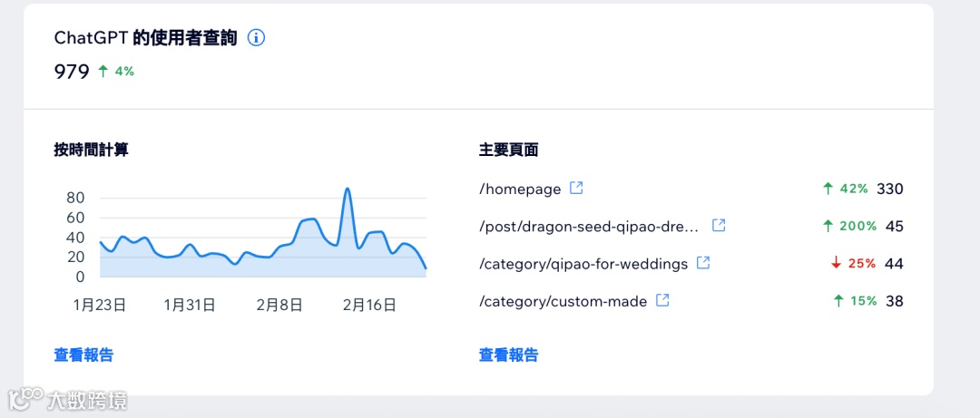Open the external link icon for /homepage
This screenshot has height=418, width=980.
pos(576,188)
